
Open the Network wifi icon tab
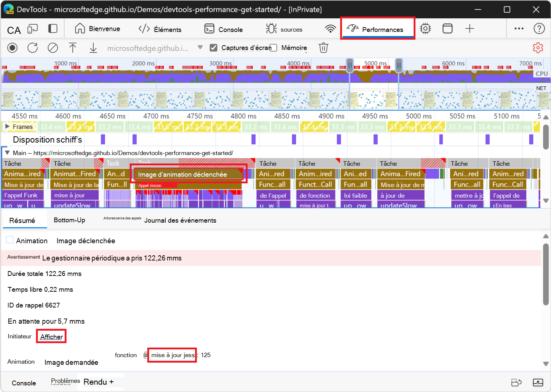pos(331,29)
